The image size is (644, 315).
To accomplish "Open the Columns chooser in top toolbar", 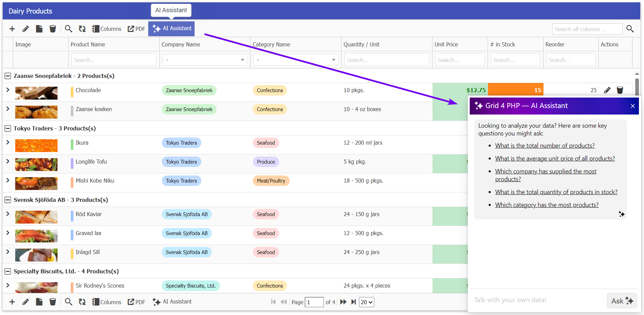I will 107,29.
